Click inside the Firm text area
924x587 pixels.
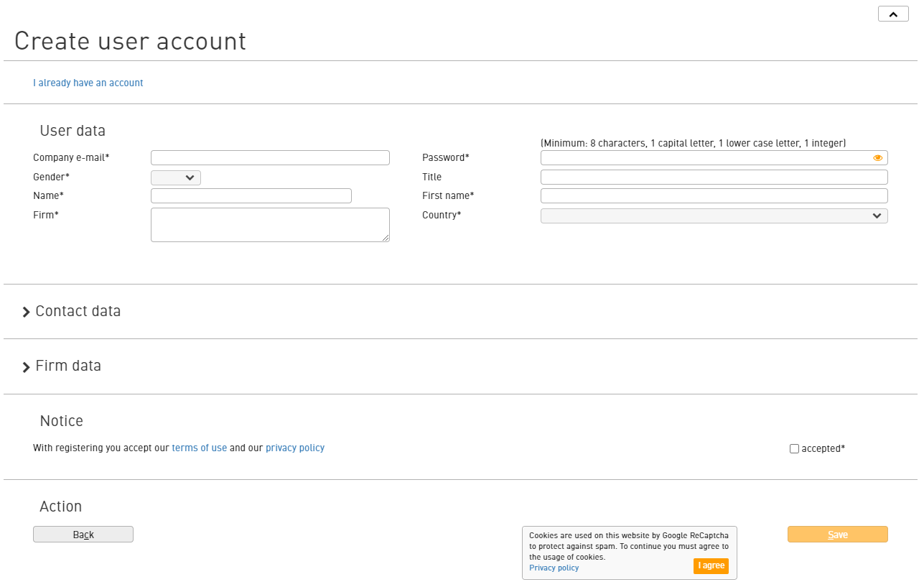point(270,225)
